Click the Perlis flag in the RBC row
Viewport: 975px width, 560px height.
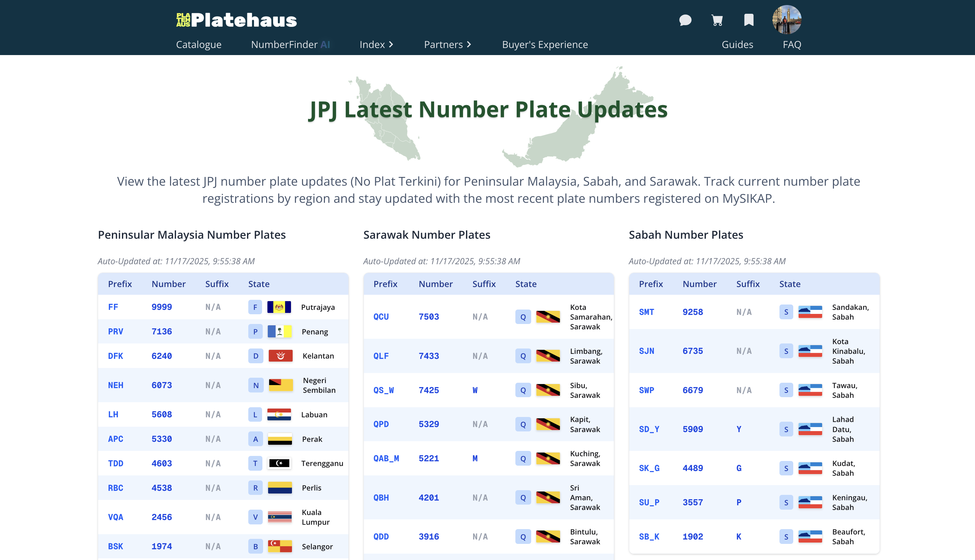[x=281, y=488]
